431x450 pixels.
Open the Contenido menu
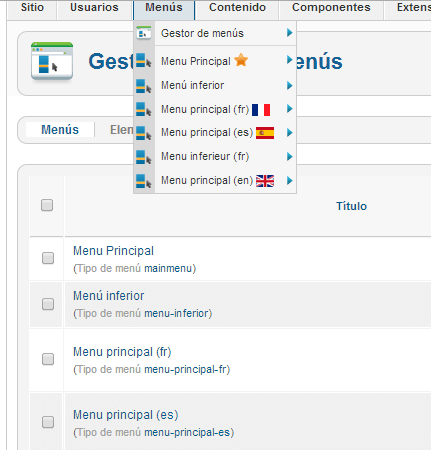click(x=237, y=7)
